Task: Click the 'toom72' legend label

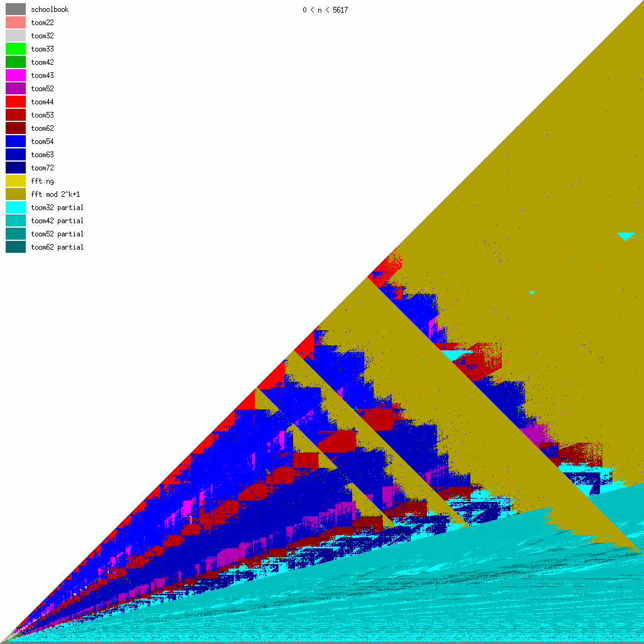Action: (x=42, y=167)
